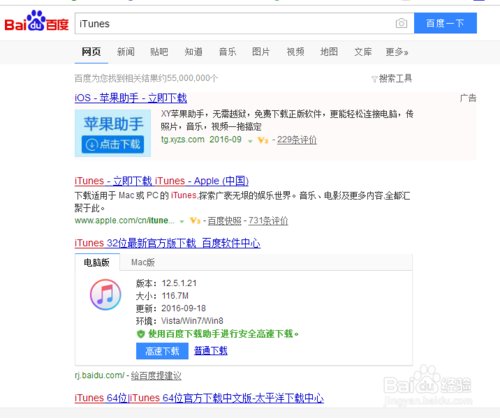Open the 229条评价 link

tap(297, 140)
